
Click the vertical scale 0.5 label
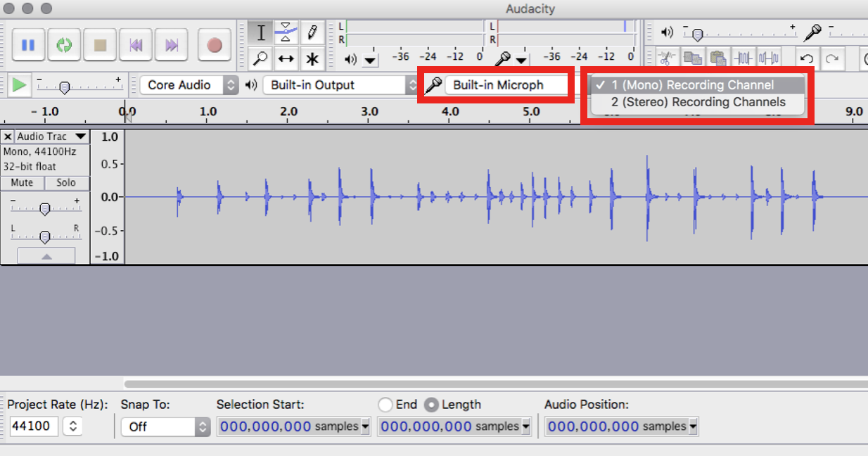coord(110,163)
